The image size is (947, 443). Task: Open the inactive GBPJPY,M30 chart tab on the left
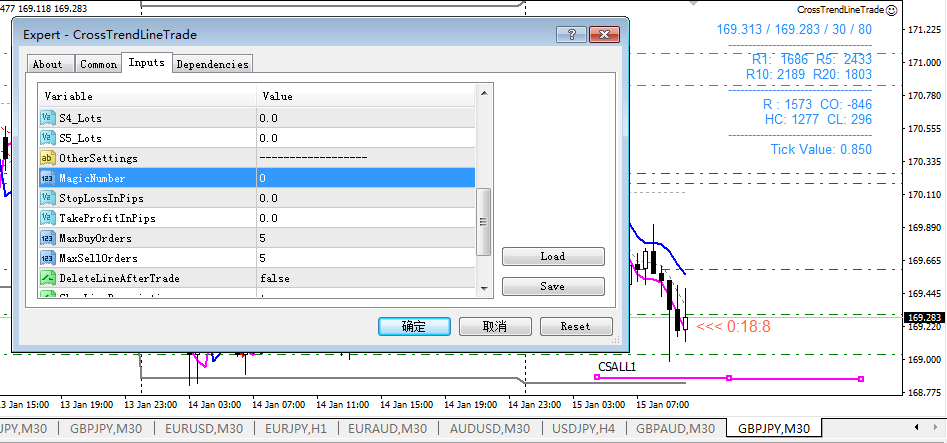coord(106,428)
